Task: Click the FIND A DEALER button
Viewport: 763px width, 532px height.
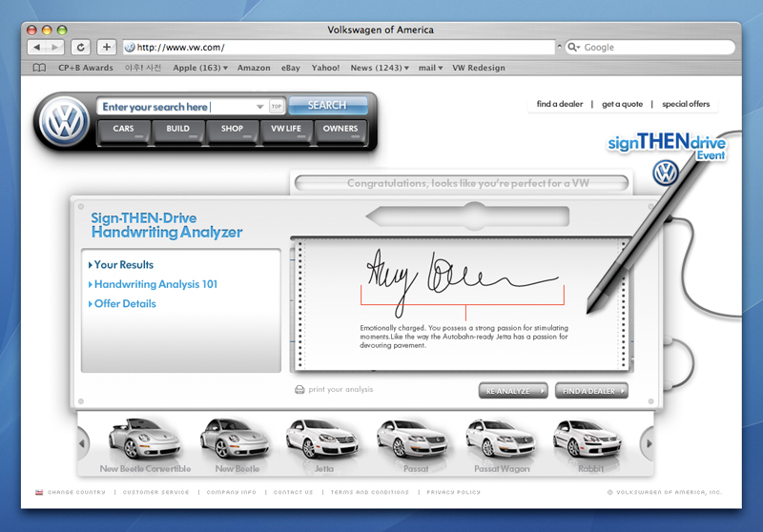Action: coord(591,391)
